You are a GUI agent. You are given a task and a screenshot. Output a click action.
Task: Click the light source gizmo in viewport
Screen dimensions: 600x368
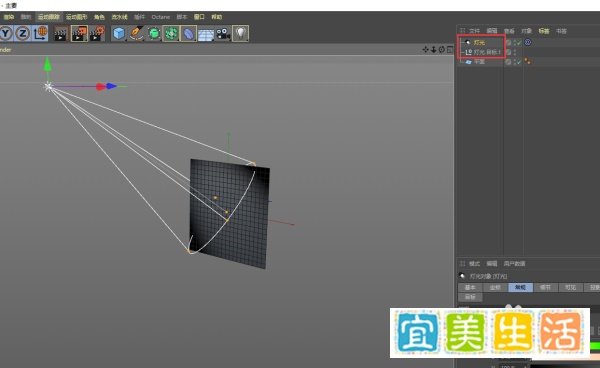[x=48, y=86]
